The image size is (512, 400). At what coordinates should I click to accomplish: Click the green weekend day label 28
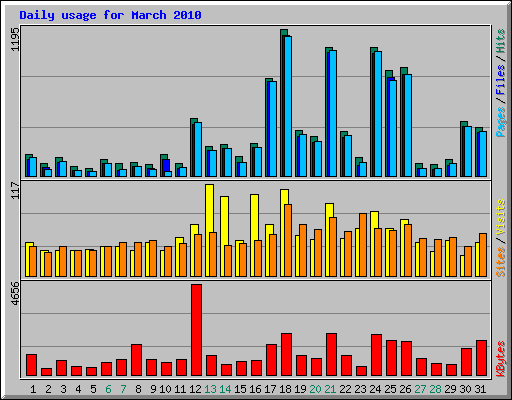coord(435,389)
